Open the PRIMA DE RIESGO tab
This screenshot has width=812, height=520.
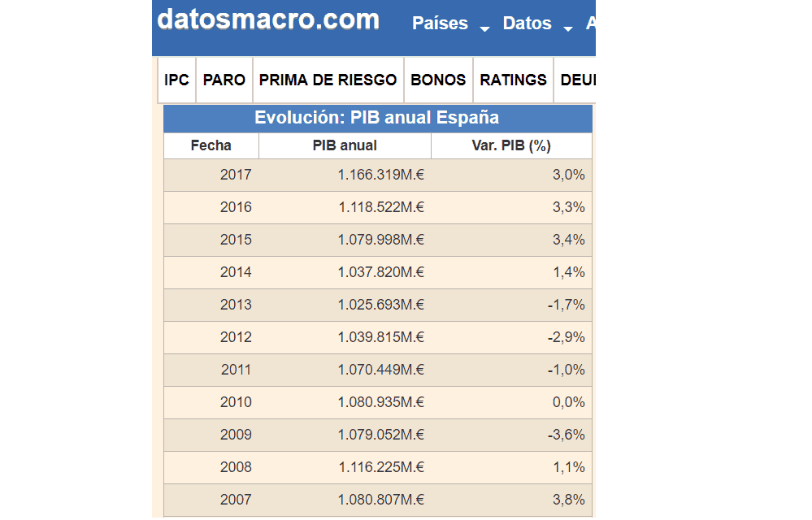pyautogui.click(x=328, y=80)
